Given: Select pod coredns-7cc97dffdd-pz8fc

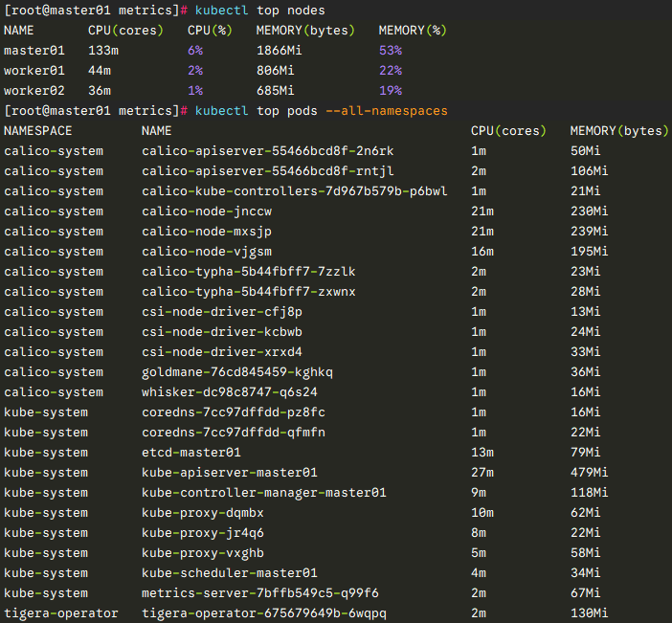Looking at the screenshot, I should pos(234,412).
